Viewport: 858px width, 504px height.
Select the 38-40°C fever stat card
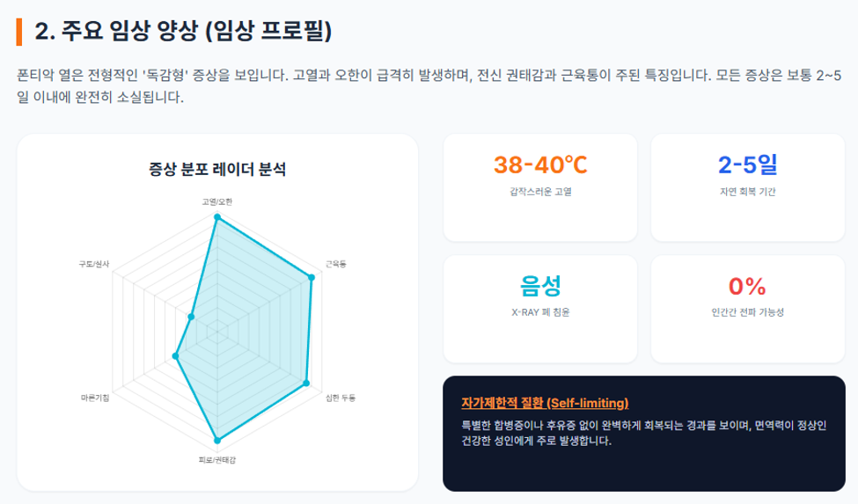pyautogui.click(x=540, y=187)
